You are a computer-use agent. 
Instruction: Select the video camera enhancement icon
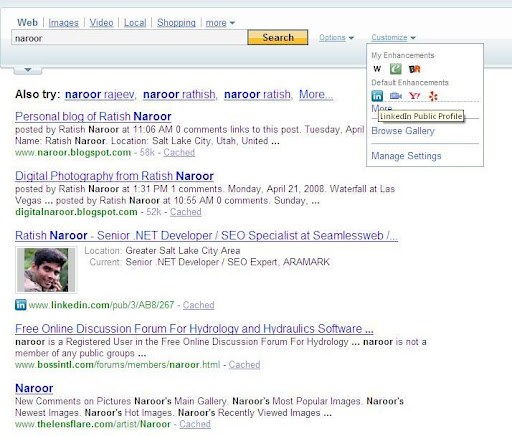[396, 96]
